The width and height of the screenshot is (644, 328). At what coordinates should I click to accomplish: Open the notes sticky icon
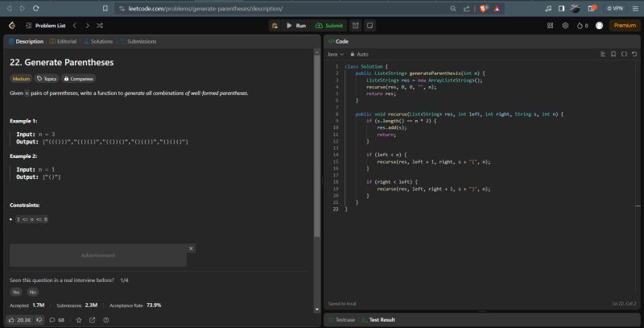point(369,26)
